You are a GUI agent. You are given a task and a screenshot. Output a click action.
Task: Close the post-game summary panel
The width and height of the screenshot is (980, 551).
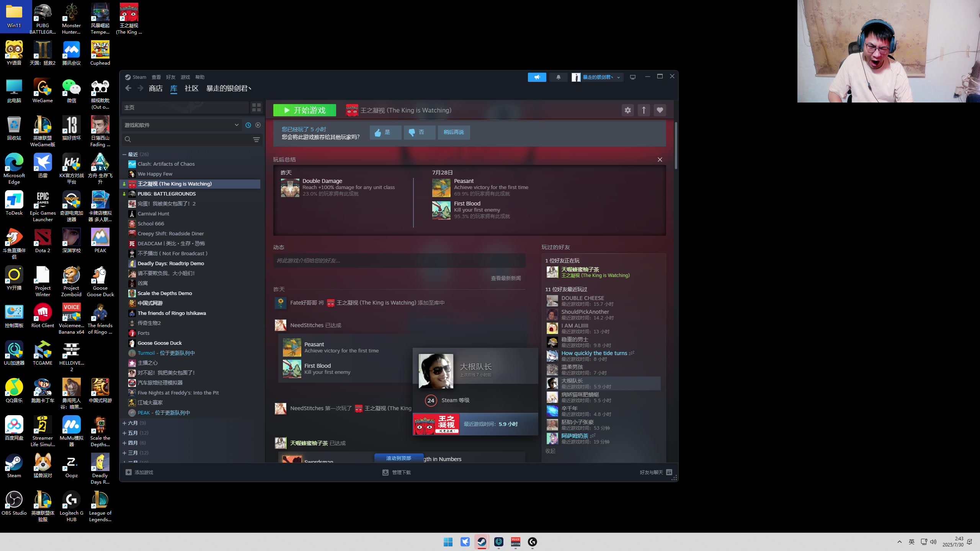tap(660, 160)
